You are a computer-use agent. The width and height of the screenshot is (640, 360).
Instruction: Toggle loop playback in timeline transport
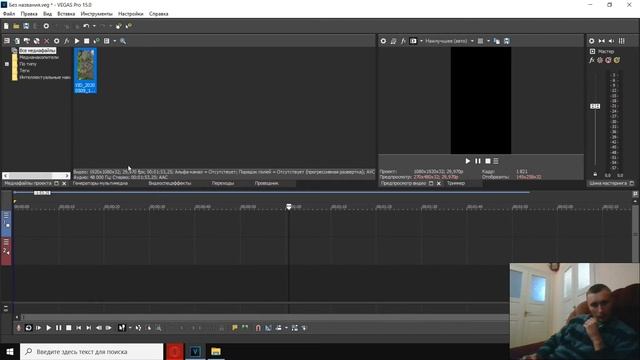point(29,328)
